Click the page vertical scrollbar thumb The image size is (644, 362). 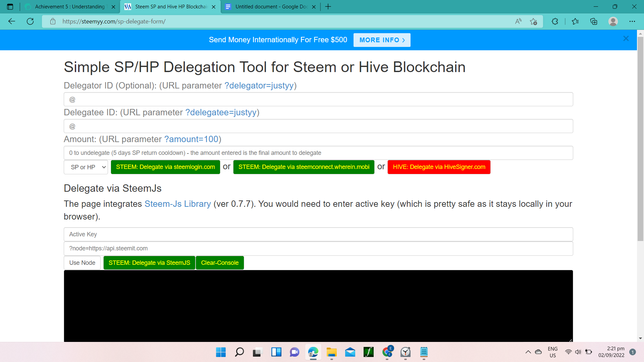pos(640,139)
